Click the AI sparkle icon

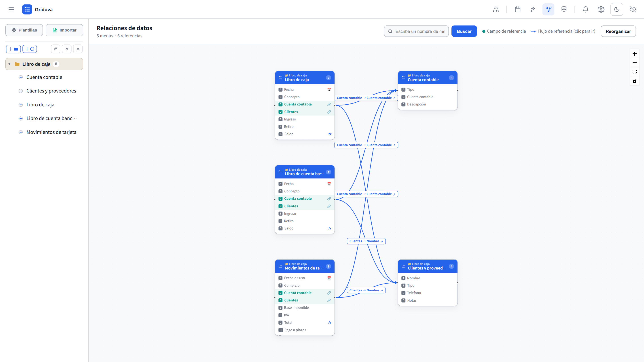click(x=533, y=9)
